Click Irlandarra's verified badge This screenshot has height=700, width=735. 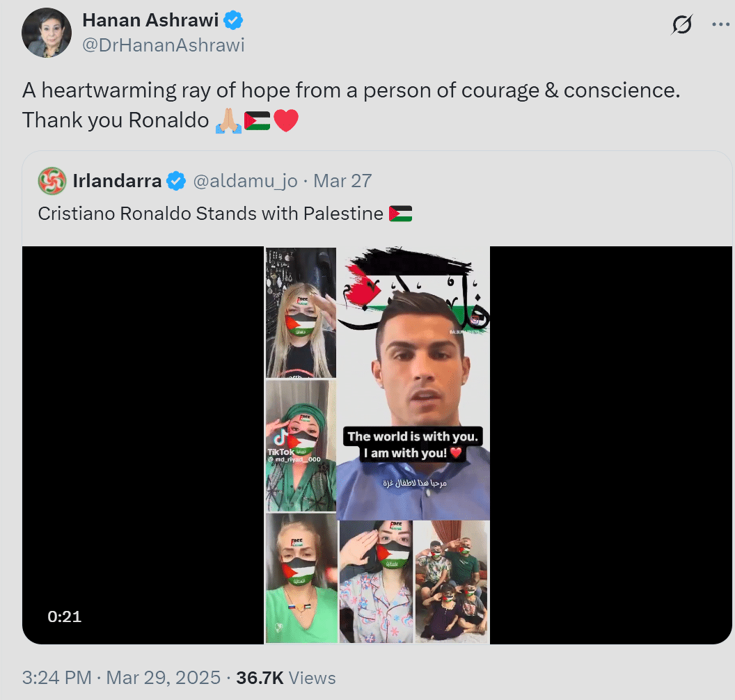coord(176,181)
